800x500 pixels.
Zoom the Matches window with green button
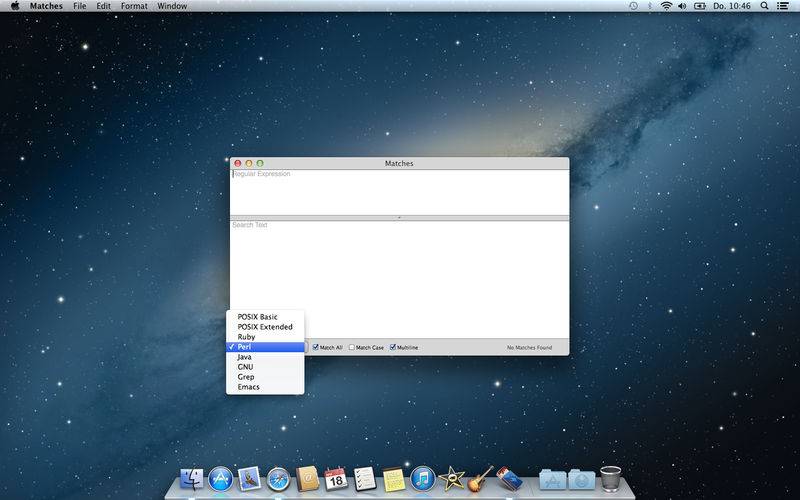(260, 163)
